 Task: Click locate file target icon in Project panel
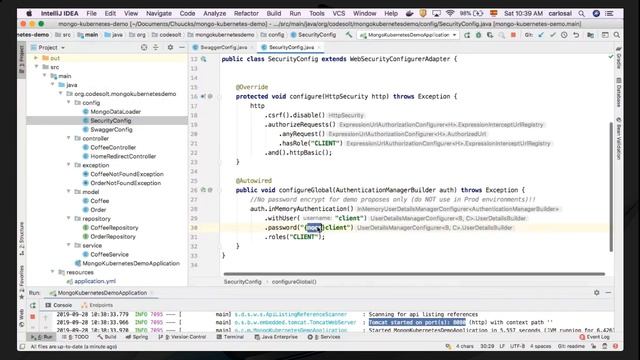coord(144,47)
